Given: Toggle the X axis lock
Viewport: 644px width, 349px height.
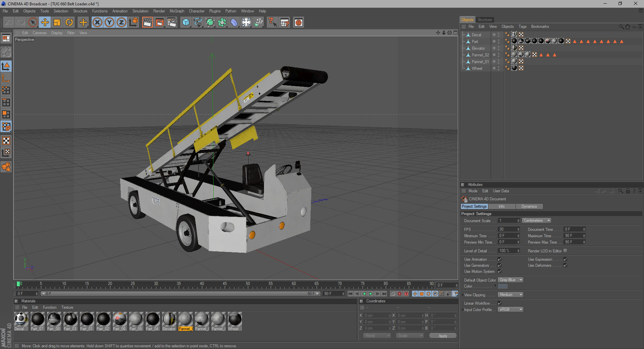Looking at the screenshot, I should [x=97, y=22].
